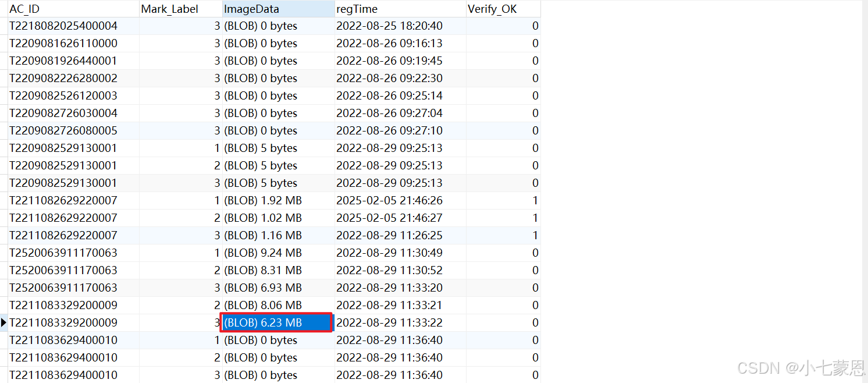The height and width of the screenshot is (383, 868).
Task: Click ImageData cell in the T2209081926440001 row
Action: tap(279, 61)
